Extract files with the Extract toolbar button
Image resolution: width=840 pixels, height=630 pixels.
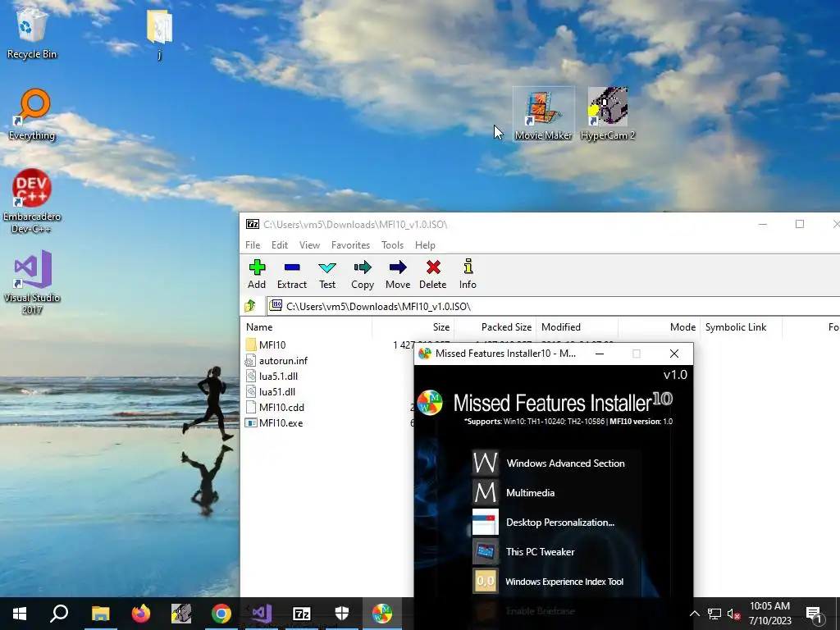pos(292,274)
